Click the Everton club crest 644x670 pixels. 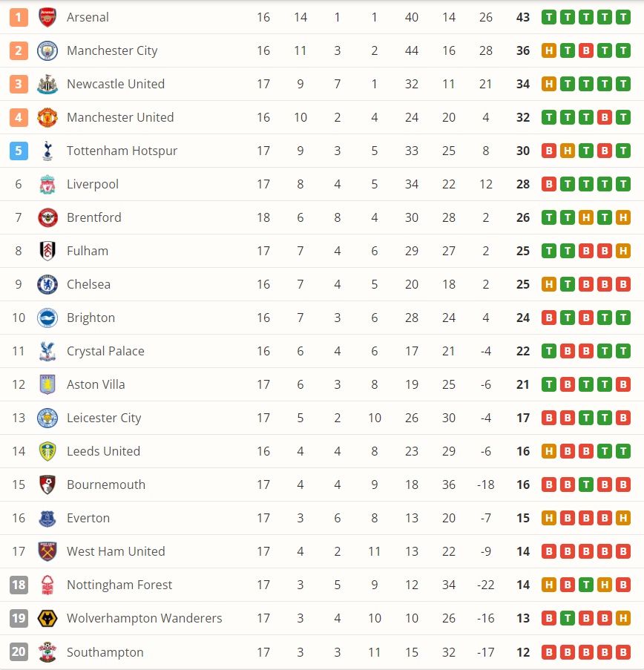point(47,518)
